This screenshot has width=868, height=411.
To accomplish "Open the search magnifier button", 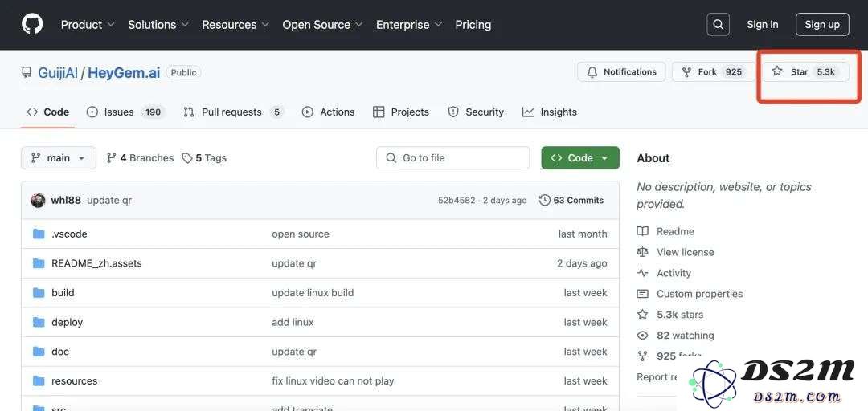I will pos(718,24).
